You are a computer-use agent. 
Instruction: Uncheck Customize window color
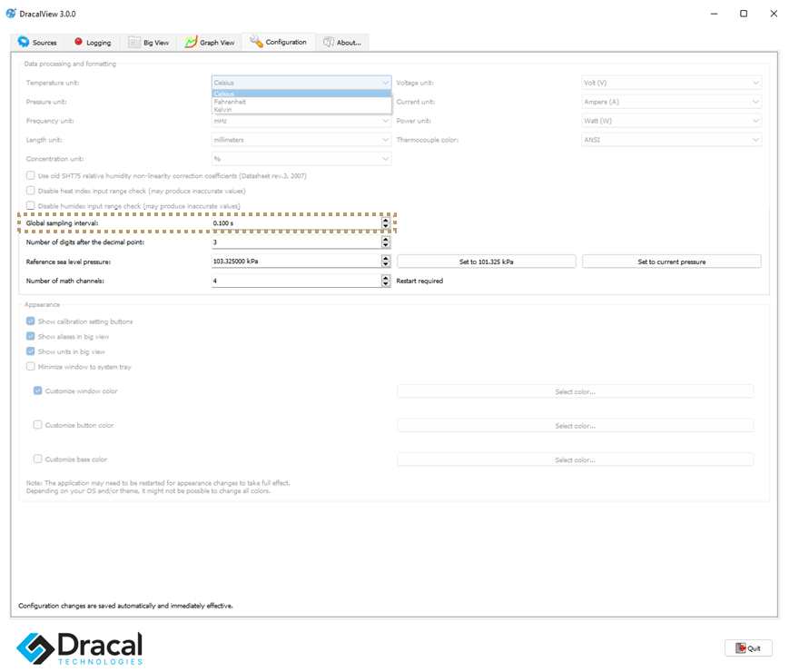pos(38,390)
